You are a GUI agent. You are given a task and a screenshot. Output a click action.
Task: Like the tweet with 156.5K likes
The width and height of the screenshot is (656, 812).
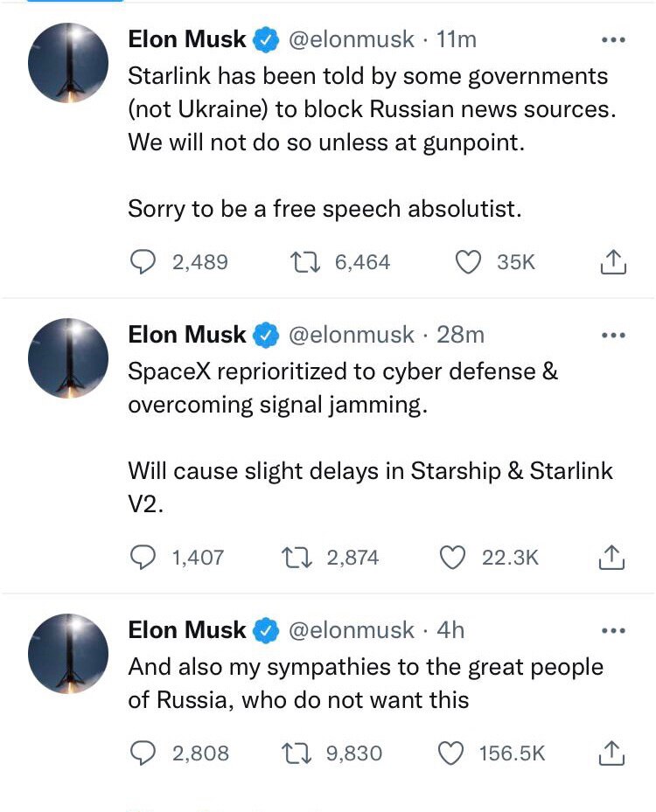pyautogui.click(x=450, y=753)
